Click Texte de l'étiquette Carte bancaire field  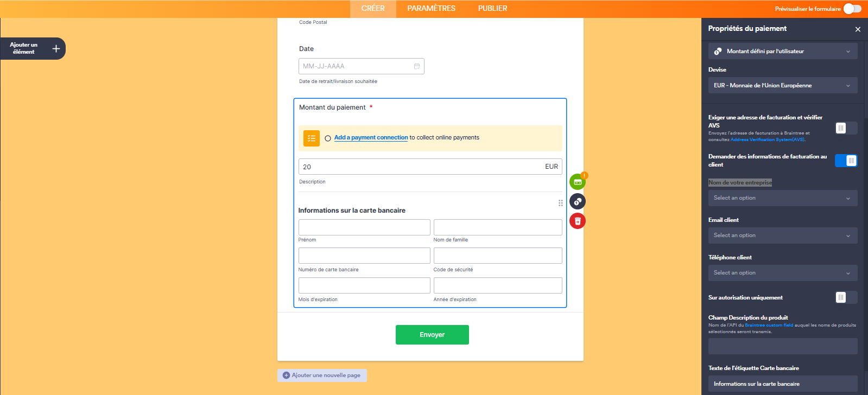783,384
